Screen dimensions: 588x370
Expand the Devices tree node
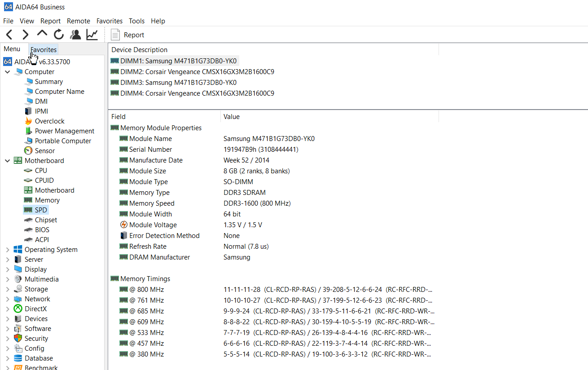[8, 318]
